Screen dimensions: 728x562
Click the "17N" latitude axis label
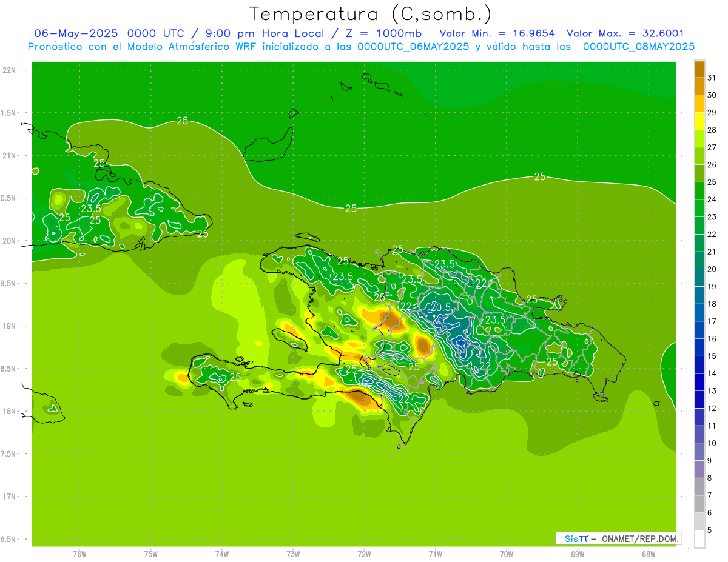click(10, 497)
